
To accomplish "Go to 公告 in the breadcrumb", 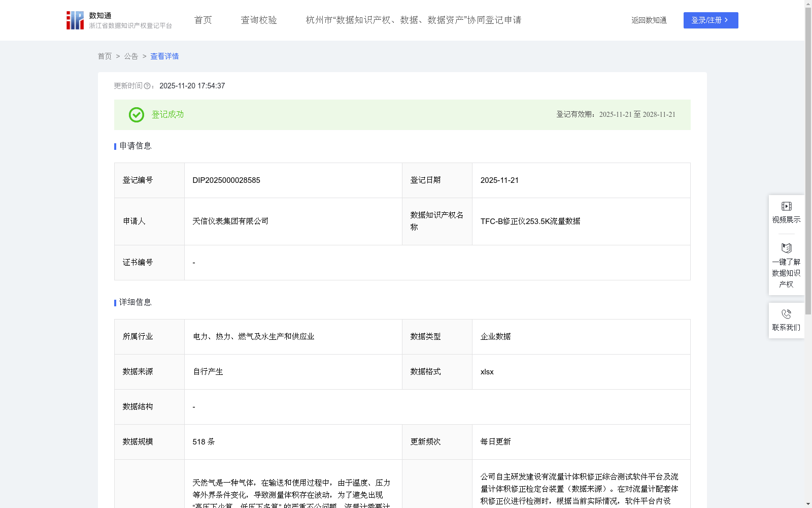I will [131, 56].
